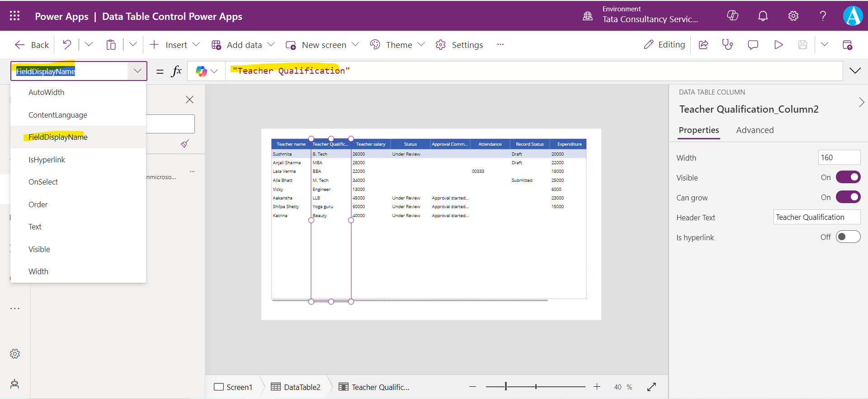Disable the Can grow toggle
Image resolution: width=868 pixels, height=399 pixels.
point(848,197)
